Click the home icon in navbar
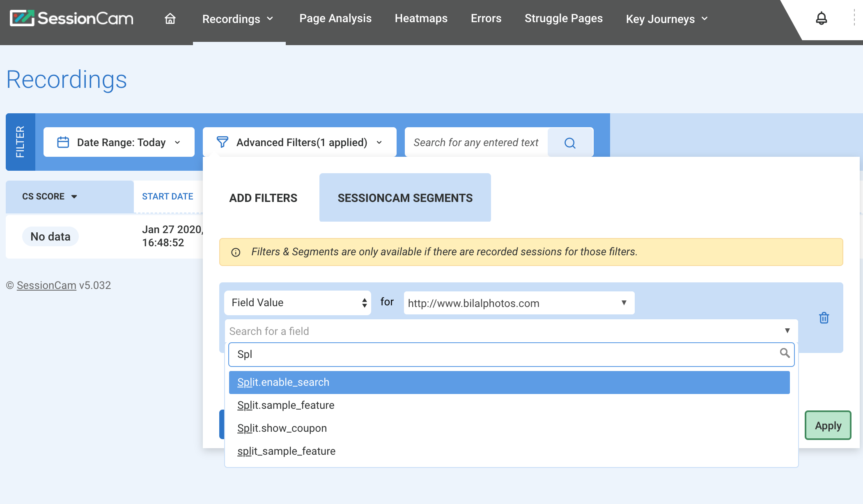This screenshot has width=863, height=504. [x=170, y=19]
